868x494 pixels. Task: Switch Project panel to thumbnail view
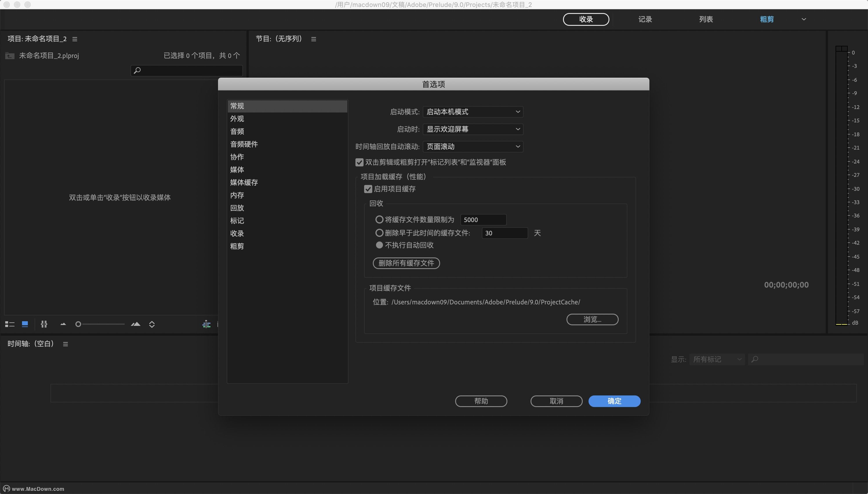click(x=25, y=324)
